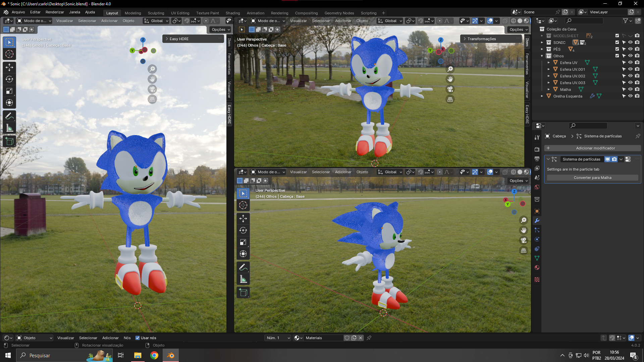Open the Modifiers wrench properties tab
The height and width of the screenshot is (362, 644).
coord(537,221)
